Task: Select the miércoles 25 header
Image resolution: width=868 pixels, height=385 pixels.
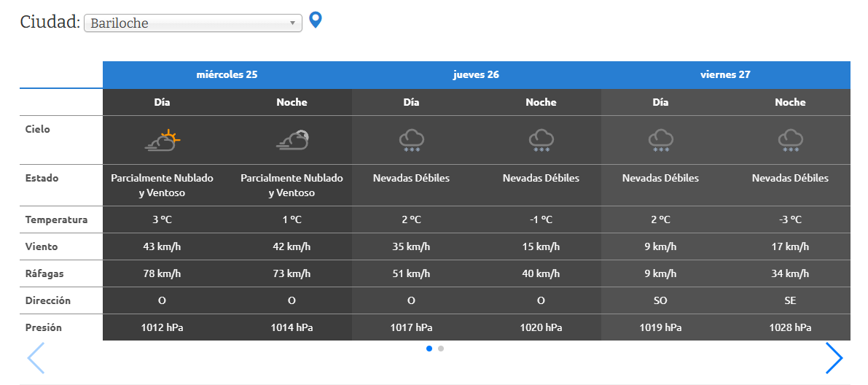Action: 227,74
